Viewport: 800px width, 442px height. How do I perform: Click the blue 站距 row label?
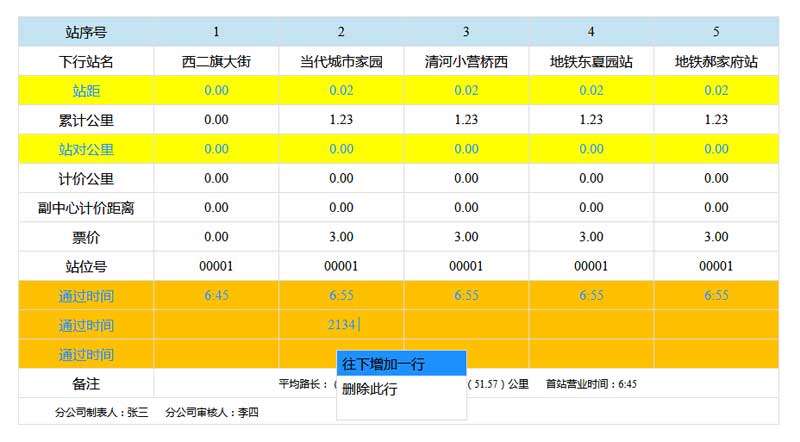(x=86, y=91)
